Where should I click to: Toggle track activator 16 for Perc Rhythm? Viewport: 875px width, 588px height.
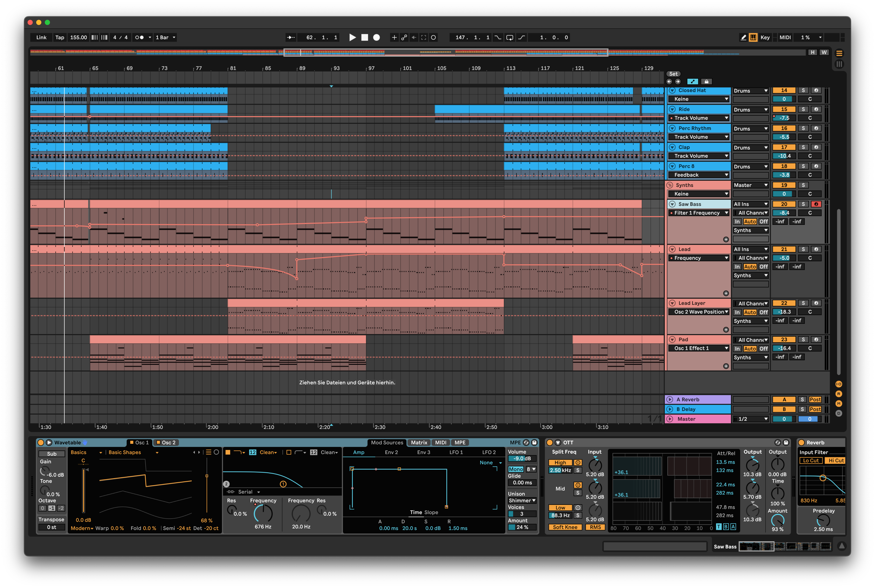(784, 128)
